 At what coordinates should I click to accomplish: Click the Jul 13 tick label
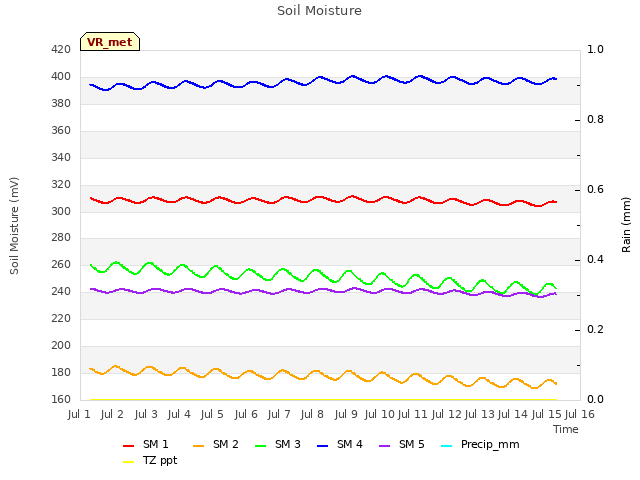click(x=479, y=414)
